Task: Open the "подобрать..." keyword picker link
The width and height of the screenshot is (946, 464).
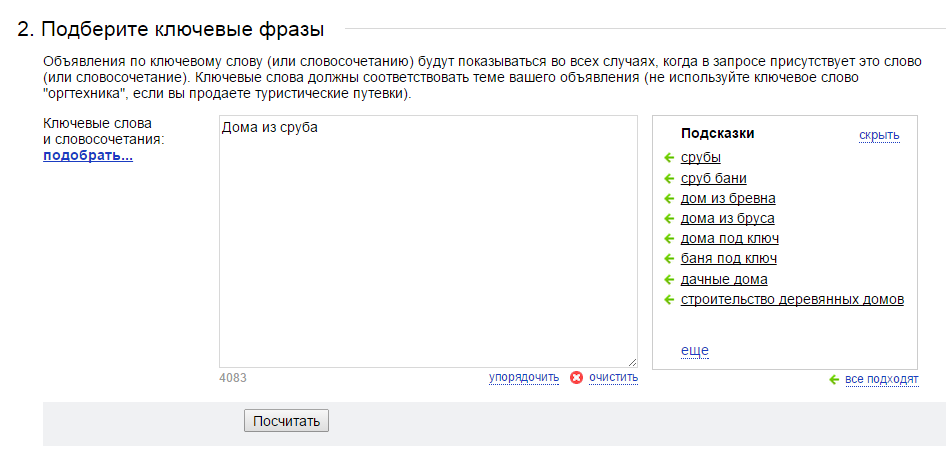Action: [88, 156]
